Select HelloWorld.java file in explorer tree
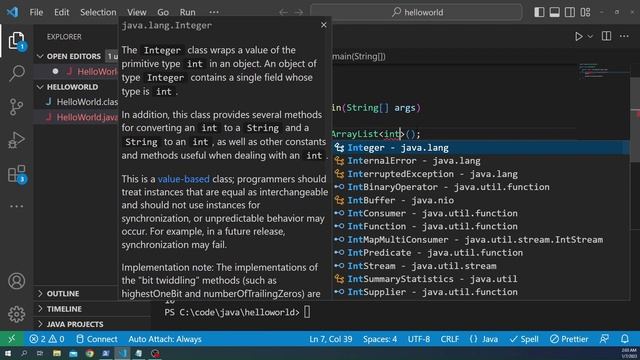The width and height of the screenshot is (640, 360). (x=82, y=117)
